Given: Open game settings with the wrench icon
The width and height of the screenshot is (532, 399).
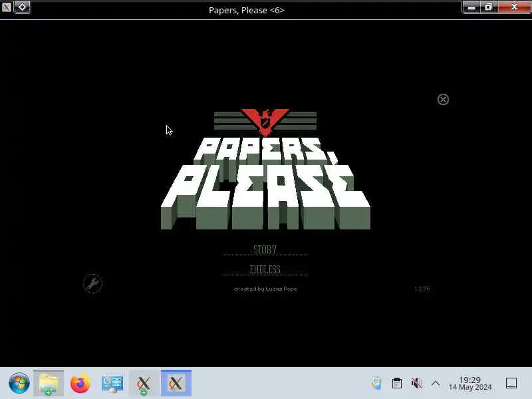Looking at the screenshot, I should (92, 284).
